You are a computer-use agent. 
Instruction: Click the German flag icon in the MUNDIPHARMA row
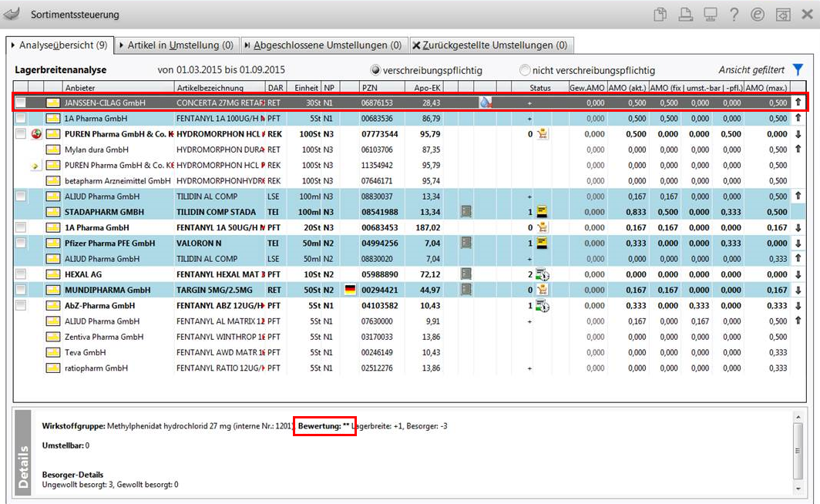(350, 290)
